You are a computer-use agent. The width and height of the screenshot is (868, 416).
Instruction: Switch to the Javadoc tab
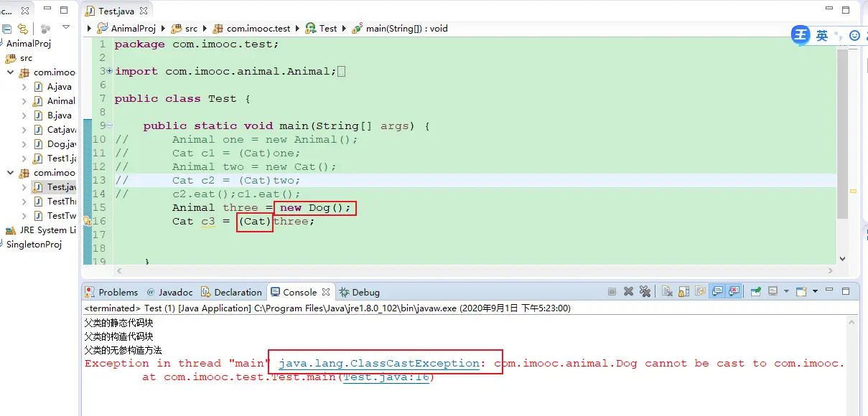tap(169, 292)
